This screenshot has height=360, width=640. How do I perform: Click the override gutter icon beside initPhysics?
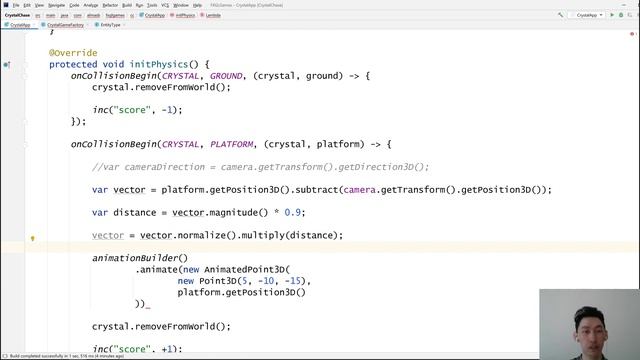[x=7, y=64]
